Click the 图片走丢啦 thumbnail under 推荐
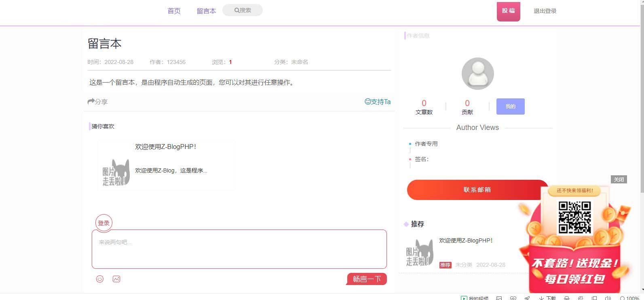The width and height of the screenshot is (644, 300). point(420,253)
